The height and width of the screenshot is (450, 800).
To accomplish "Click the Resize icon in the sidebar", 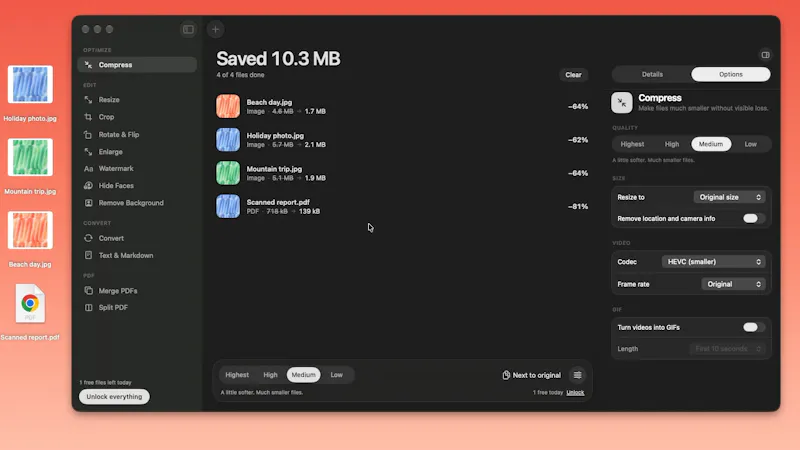I will [x=88, y=99].
